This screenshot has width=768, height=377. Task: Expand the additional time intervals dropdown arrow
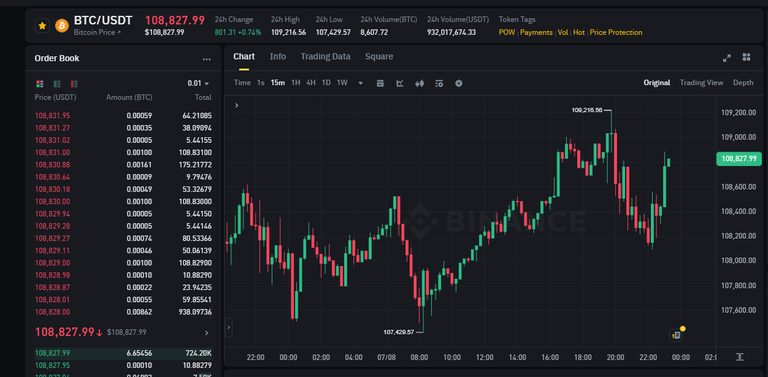click(360, 83)
